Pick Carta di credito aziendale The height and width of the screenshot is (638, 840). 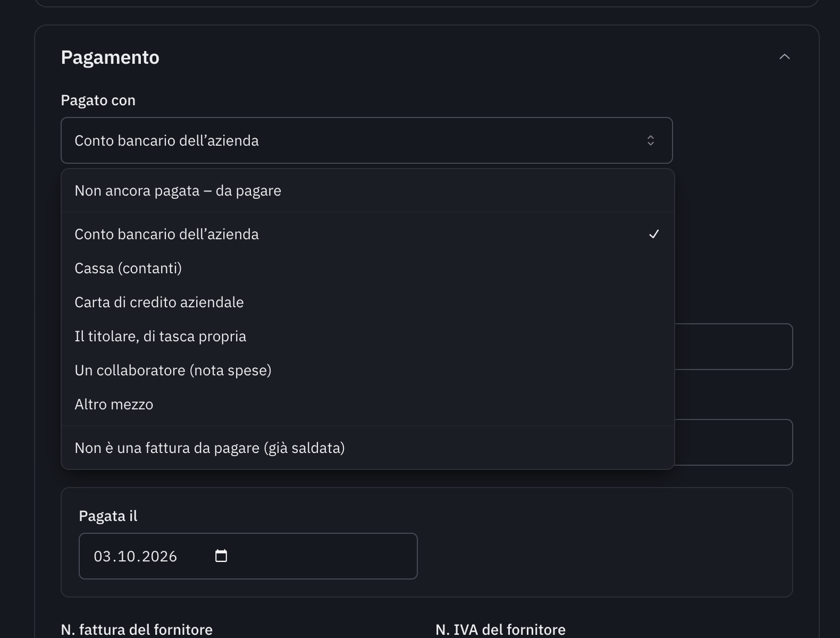(x=368, y=303)
